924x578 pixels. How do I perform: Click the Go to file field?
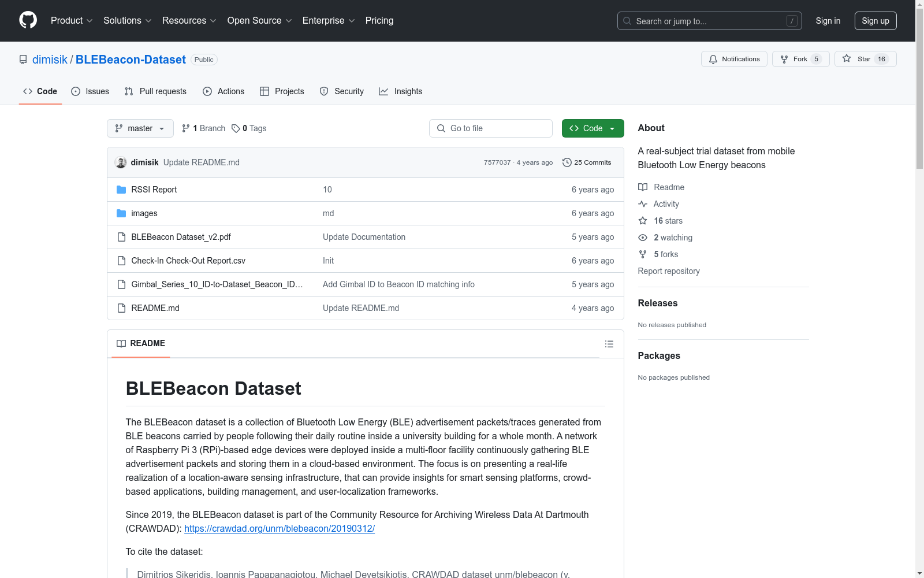(491, 128)
